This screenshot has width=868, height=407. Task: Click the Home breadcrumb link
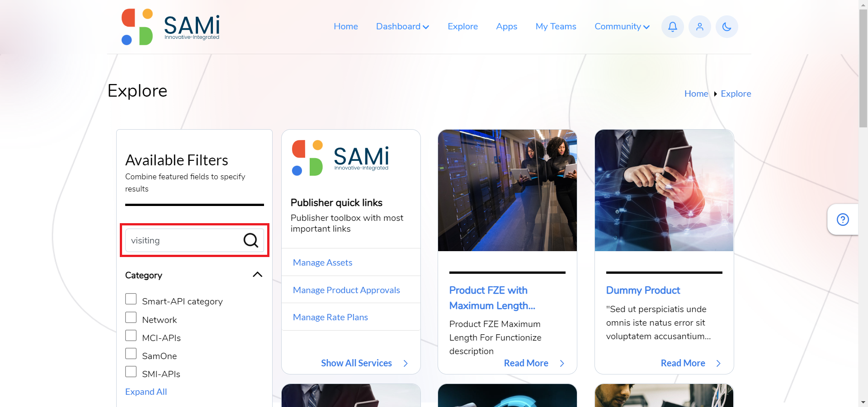[x=696, y=94]
